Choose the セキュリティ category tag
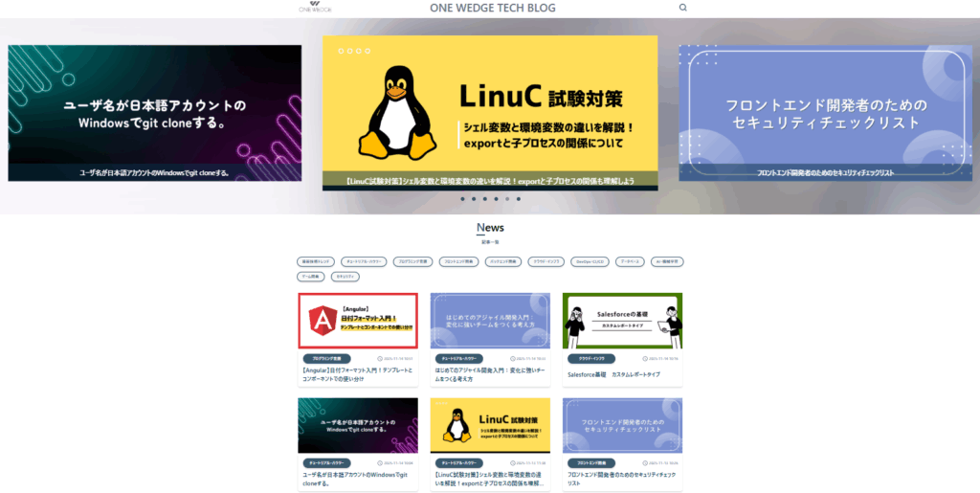 point(345,277)
